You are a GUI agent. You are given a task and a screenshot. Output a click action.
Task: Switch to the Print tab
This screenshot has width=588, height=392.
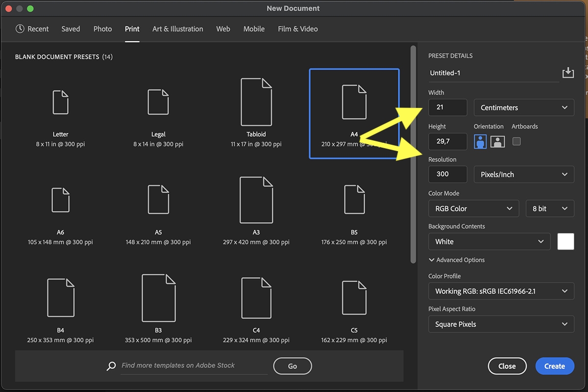(x=132, y=29)
